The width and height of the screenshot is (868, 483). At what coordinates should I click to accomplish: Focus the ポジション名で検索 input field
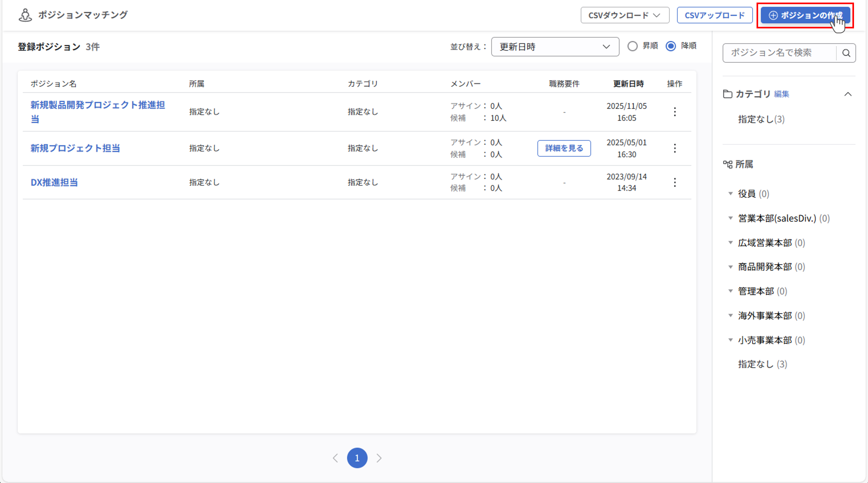tap(778, 53)
